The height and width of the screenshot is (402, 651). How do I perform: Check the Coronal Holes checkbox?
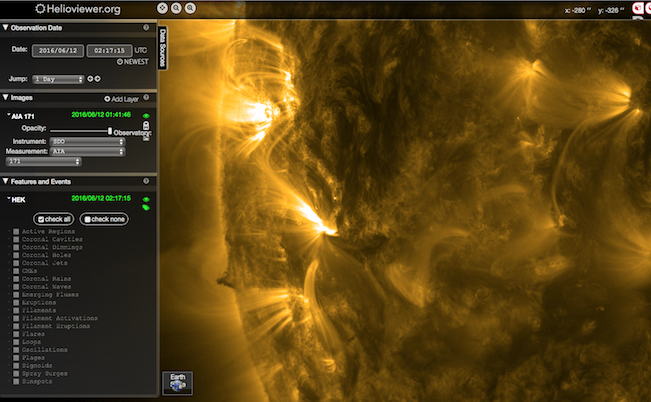pyautogui.click(x=16, y=255)
